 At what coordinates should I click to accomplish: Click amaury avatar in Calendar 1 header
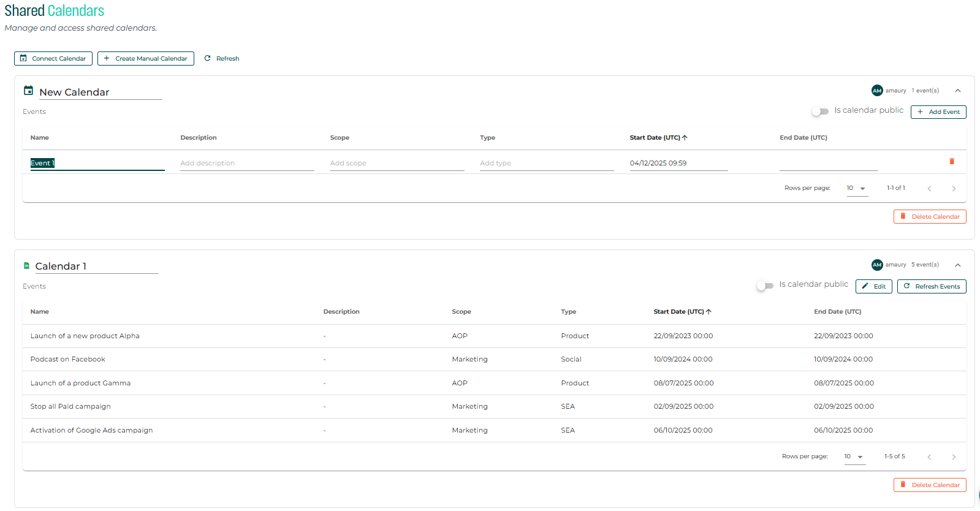(x=877, y=265)
